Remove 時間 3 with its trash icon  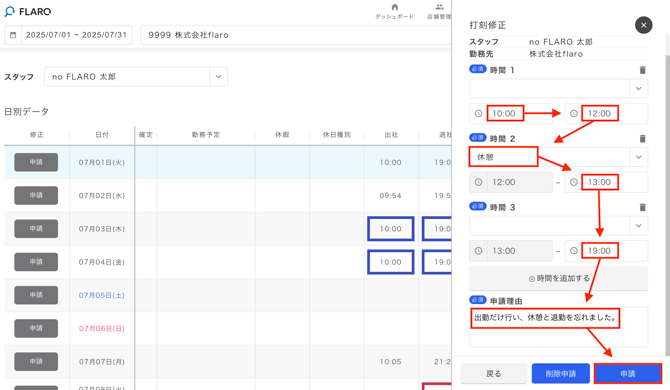[x=642, y=207]
